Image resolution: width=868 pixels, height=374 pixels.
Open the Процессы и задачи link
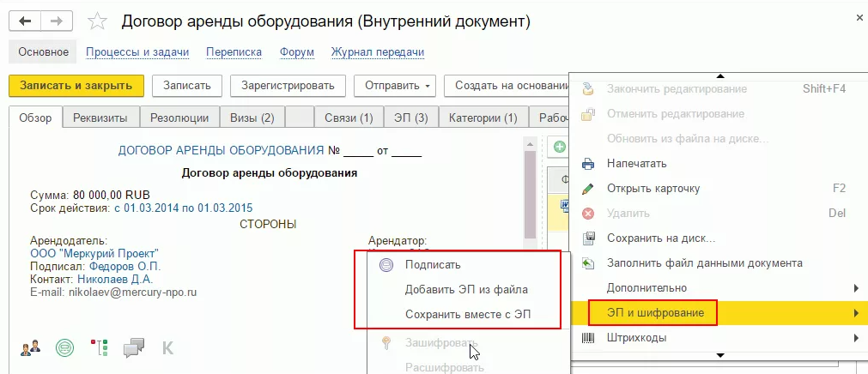[137, 52]
